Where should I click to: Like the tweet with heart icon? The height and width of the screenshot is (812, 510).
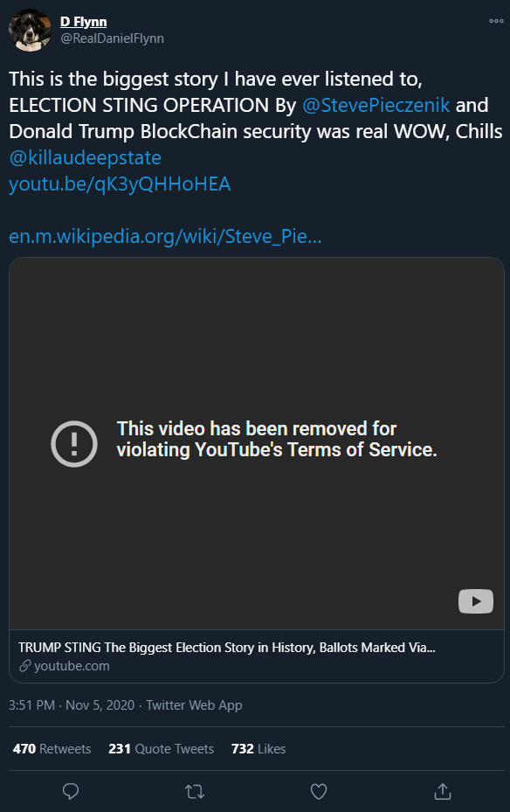click(x=319, y=791)
